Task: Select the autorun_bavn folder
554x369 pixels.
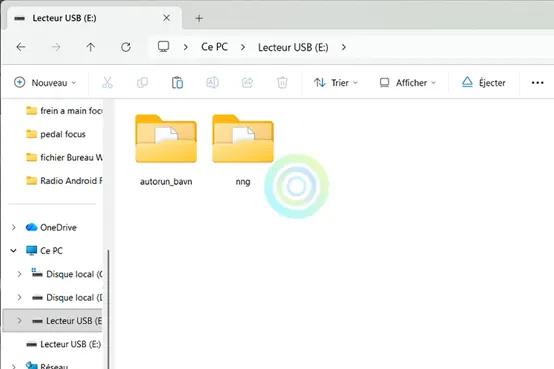Action: click(x=166, y=150)
